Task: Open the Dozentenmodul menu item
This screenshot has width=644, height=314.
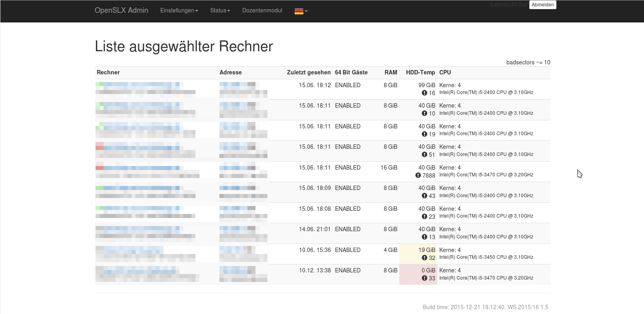Action: (262, 10)
